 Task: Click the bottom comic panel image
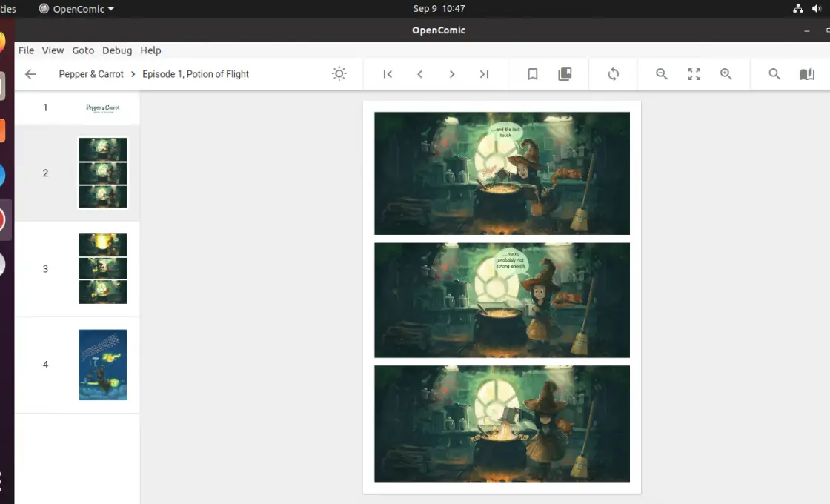pos(502,423)
